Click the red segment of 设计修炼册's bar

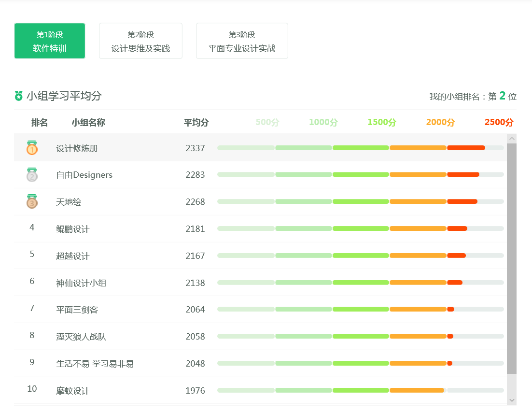[x=466, y=148]
